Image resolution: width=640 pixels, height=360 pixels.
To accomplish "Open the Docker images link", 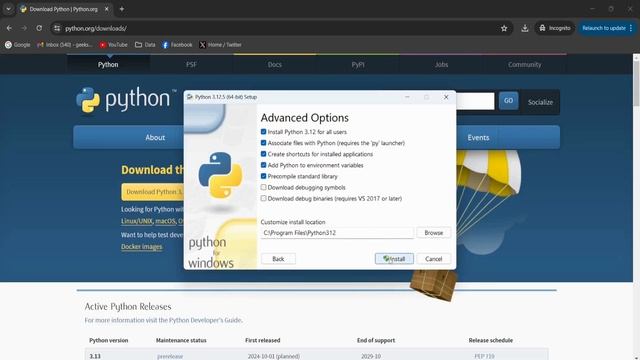I will (x=142, y=247).
